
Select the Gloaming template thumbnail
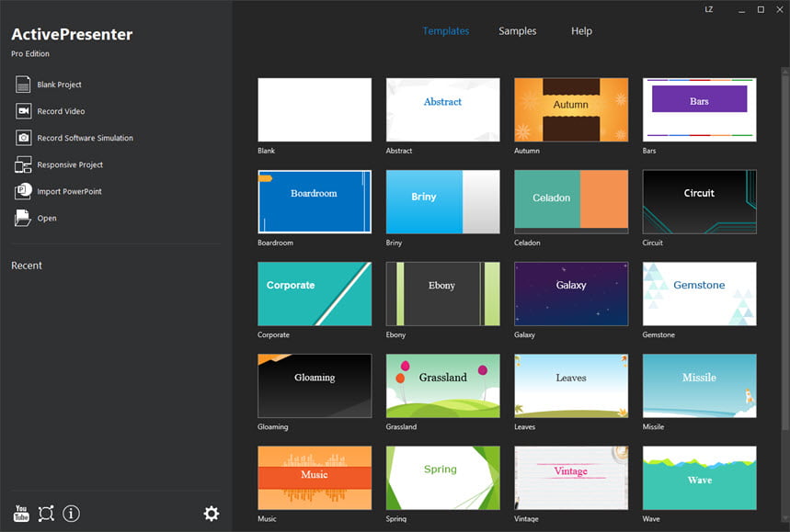click(x=315, y=386)
